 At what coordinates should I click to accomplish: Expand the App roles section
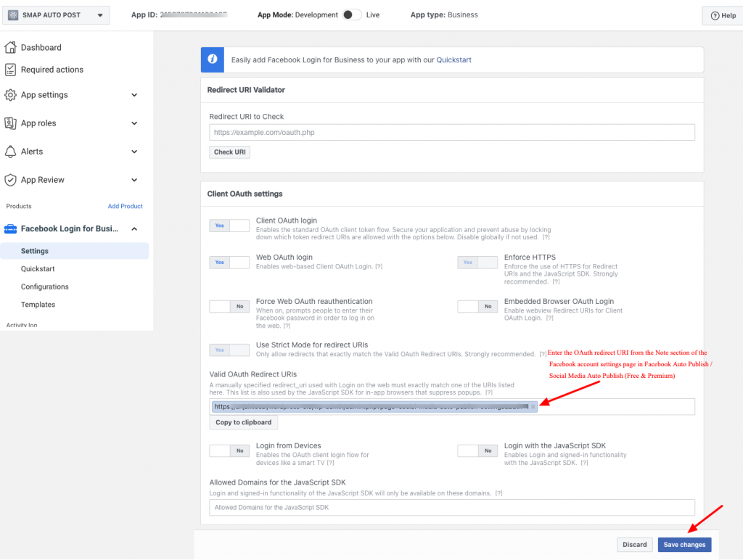pyautogui.click(x=134, y=123)
